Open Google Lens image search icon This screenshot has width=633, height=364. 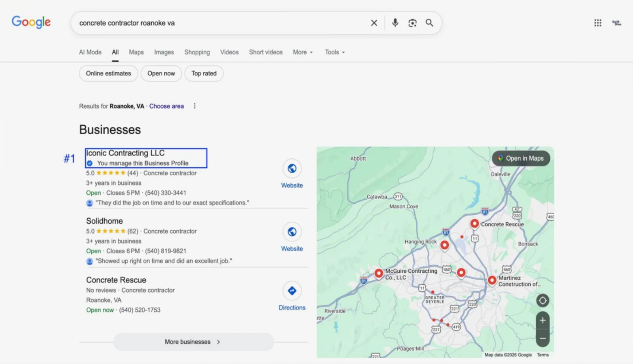(x=412, y=23)
